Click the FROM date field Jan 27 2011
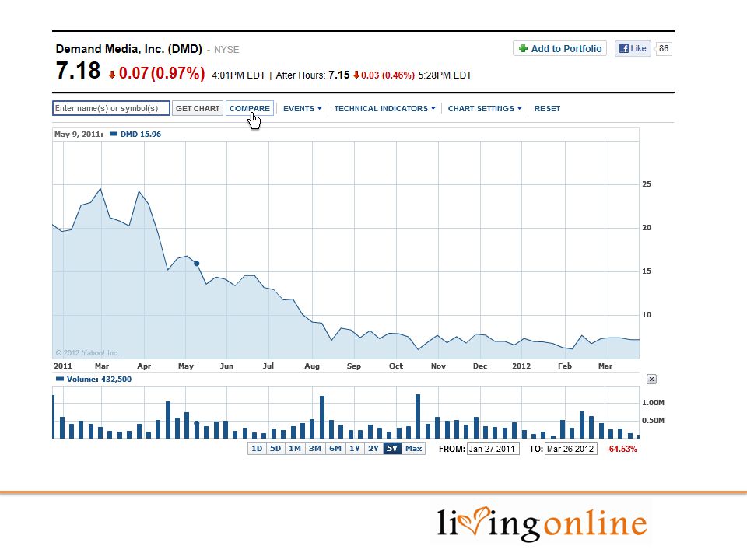Viewport: 747px width, 560px height. [x=493, y=449]
